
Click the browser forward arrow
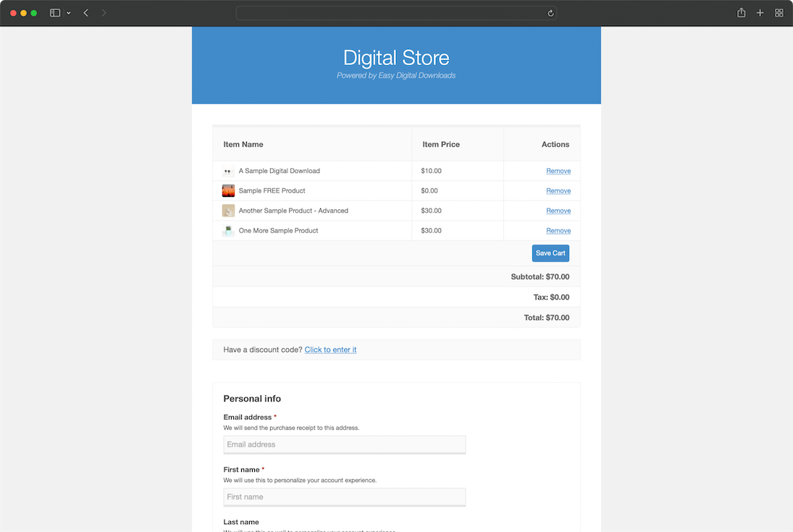(104, 13)
